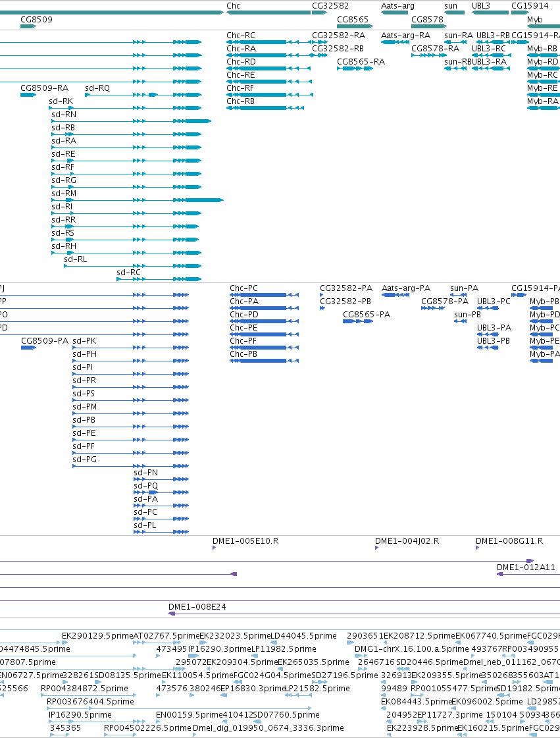Select the sun-PB protein label

pyautogui.click(x=468, y=315)
